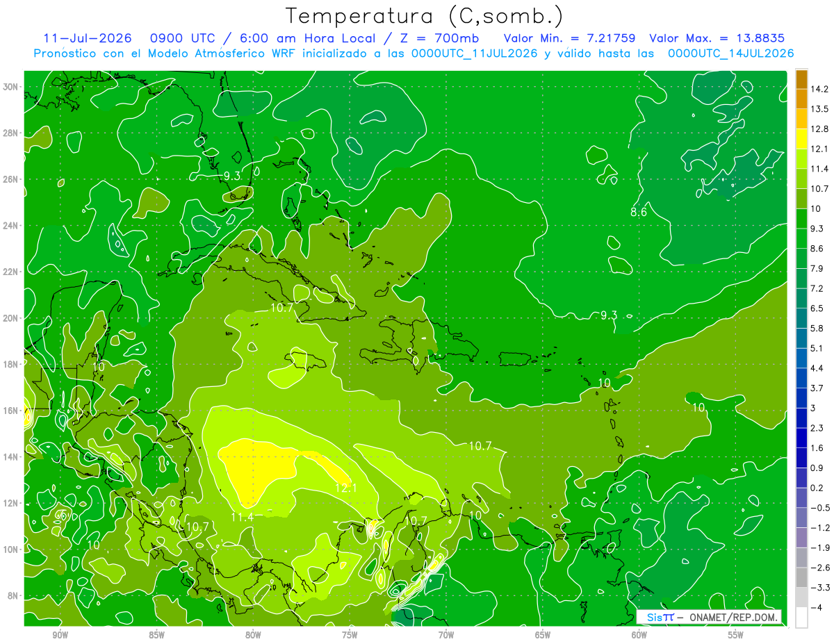
Task: Click the '11.4' contour label on the map
Action: click(243, 517)
